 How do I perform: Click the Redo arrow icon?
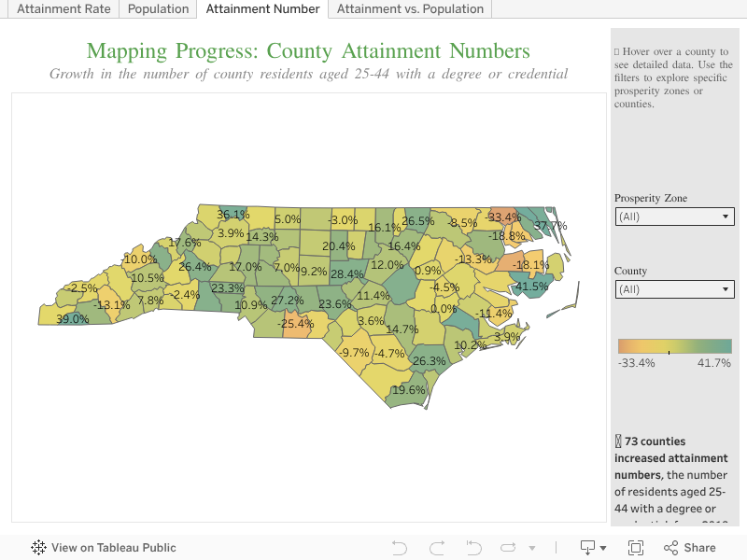436,548
